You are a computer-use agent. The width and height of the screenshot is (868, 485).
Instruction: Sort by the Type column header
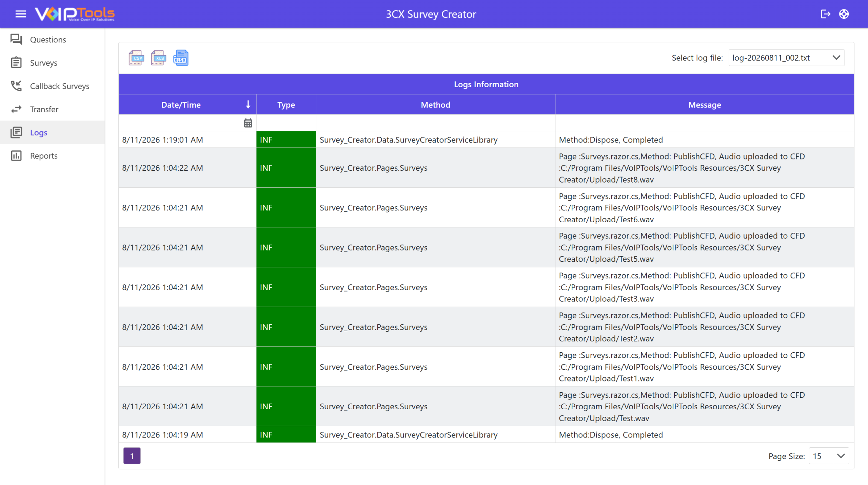(286, 105)
